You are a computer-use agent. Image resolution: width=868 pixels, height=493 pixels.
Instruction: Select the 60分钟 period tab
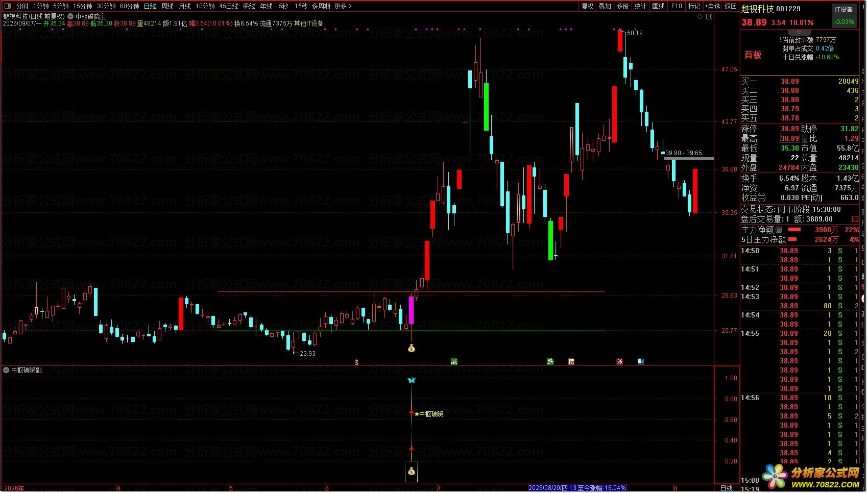[130, 6]
